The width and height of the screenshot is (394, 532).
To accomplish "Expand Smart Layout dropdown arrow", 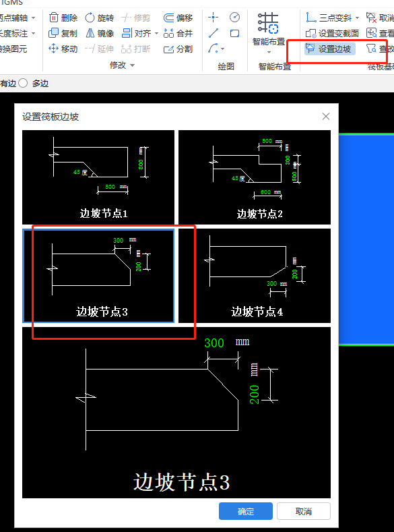I will pos(269,52).
